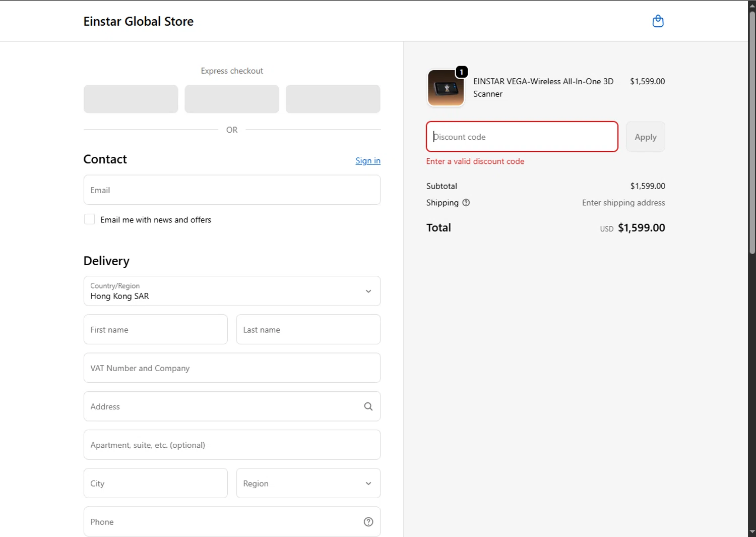Focus the Email input field
Viewport: 756px width, 537px height.
(232, 190)
